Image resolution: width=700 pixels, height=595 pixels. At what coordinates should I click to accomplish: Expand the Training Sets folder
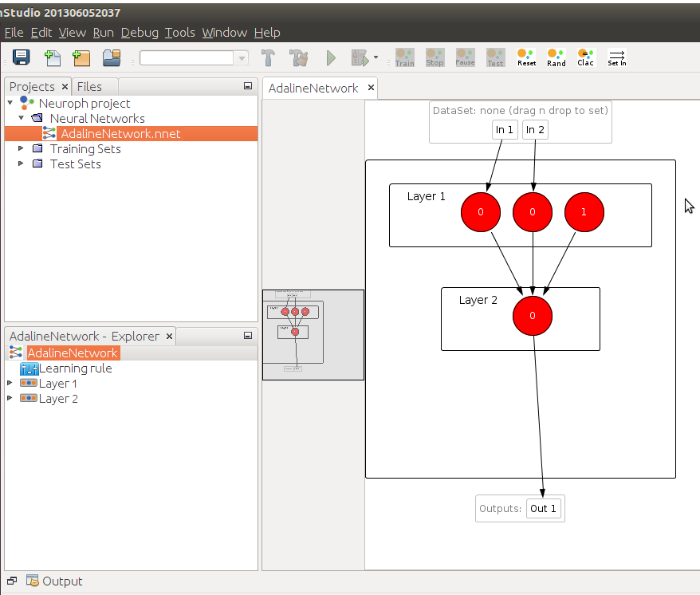(22, 149)
